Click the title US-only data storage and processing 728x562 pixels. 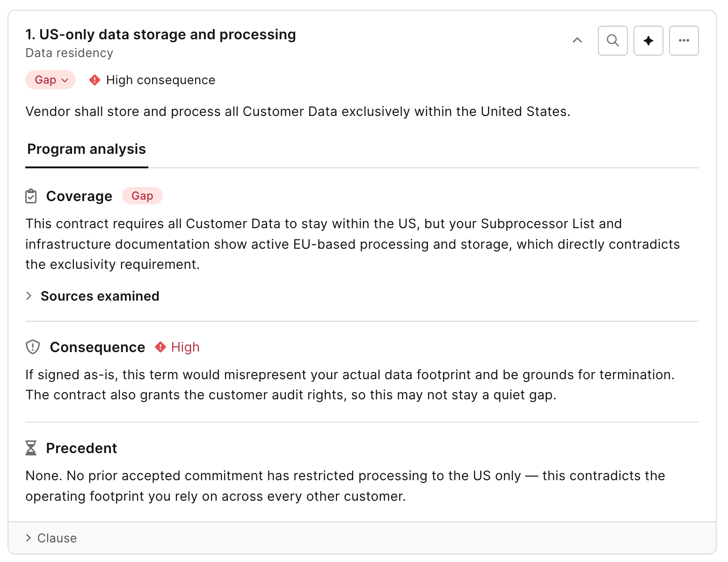pos(160,35)
